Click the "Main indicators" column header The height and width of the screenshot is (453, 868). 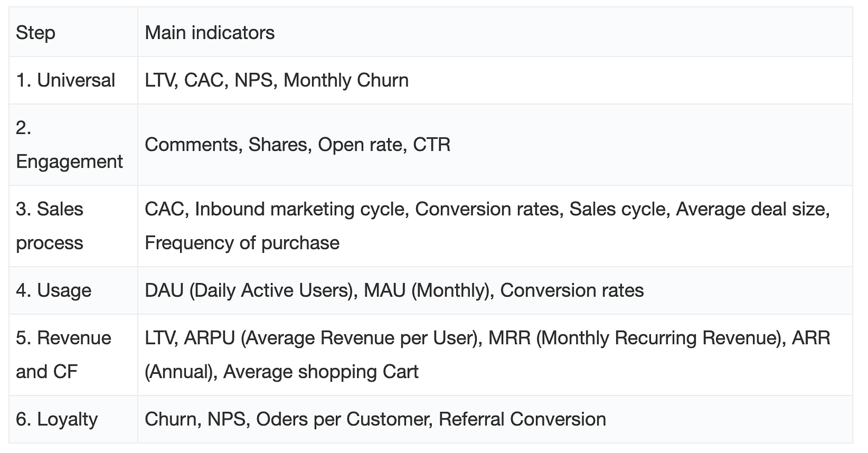(x=209, y=33)
